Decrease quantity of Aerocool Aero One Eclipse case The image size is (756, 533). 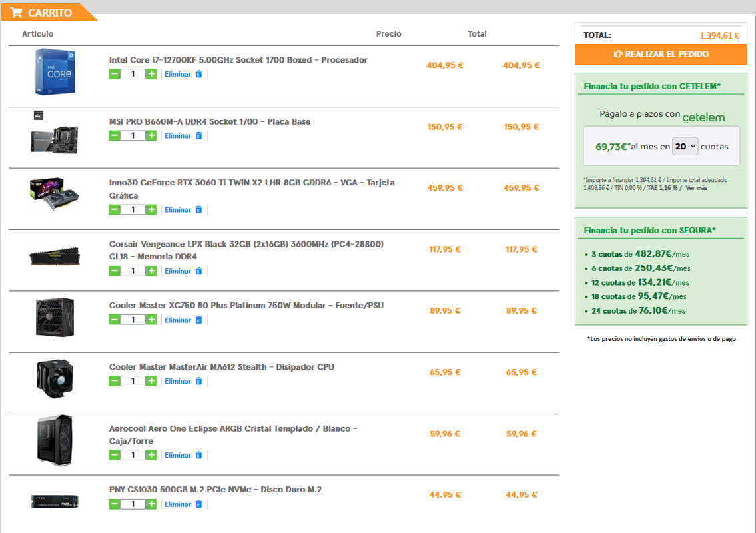115,455
